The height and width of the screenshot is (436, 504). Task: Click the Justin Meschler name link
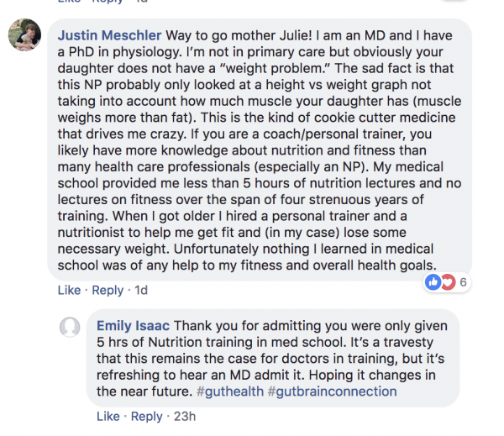click(x=109, y=35)
